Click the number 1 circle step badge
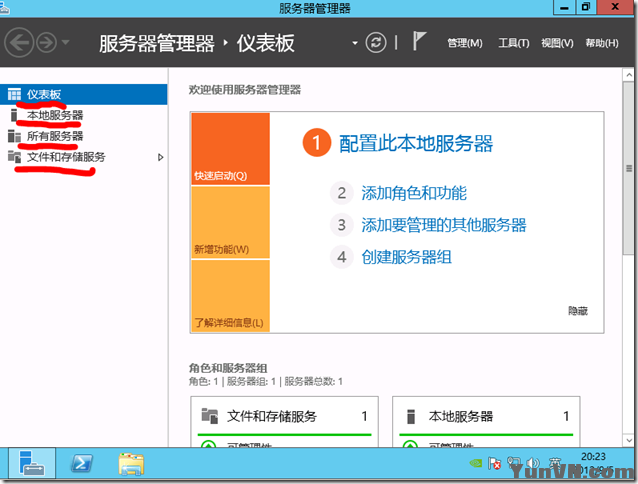Viewport: 638px width, 484px height. coord(317,143)
